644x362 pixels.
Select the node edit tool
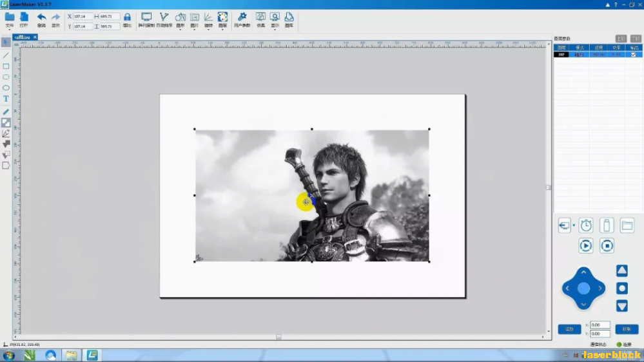pyautogui.click(x=6, y=133)
